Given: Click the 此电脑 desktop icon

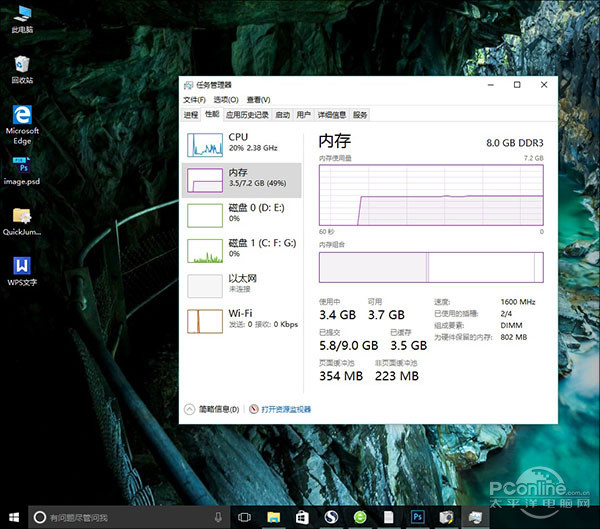Looking at the screenshot, I should (x=22, y=19).
